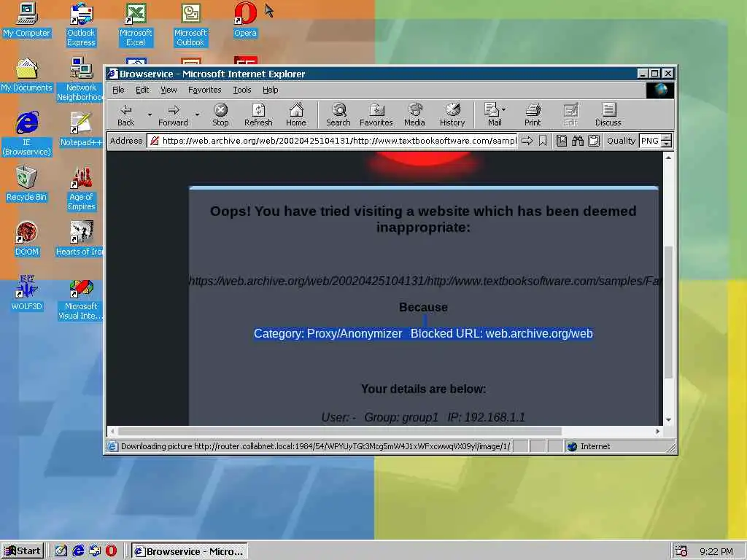This screenshot has height=560, width=747.
Task: Click the horizontal scrollbar right arrow
Action: coord(658,431)
